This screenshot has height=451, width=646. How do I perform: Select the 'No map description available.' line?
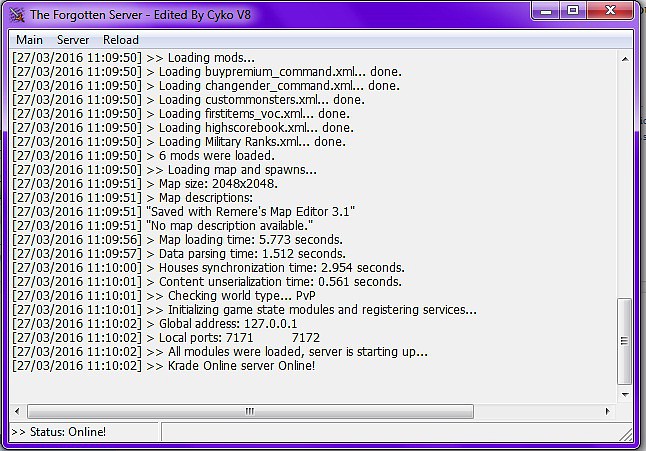pos(162,226)
